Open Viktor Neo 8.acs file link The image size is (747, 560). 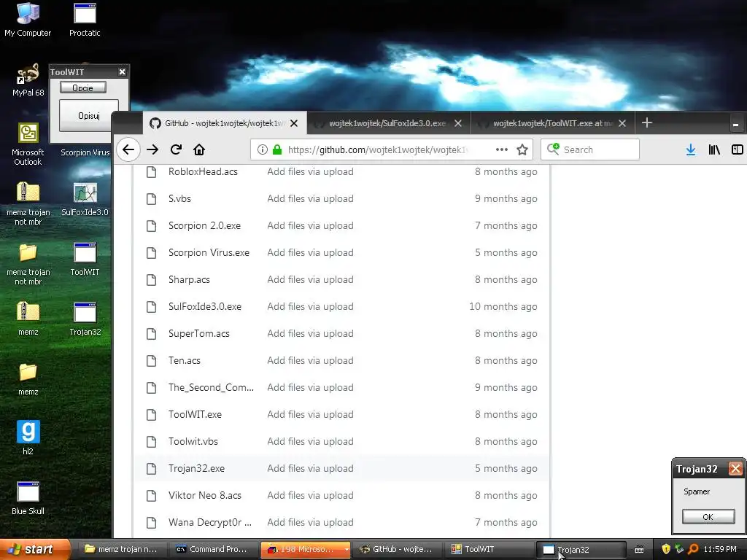(205, 495)
